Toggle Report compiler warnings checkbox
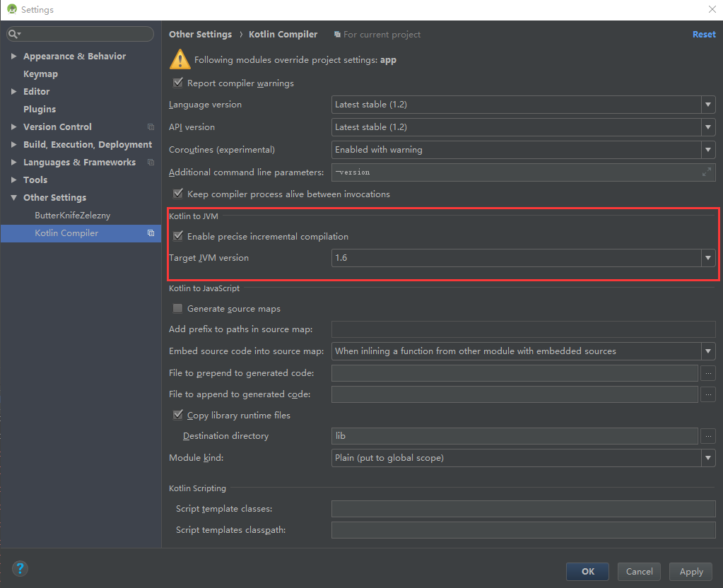This screenshot has height=588, width=723. (x=178, y=83)
